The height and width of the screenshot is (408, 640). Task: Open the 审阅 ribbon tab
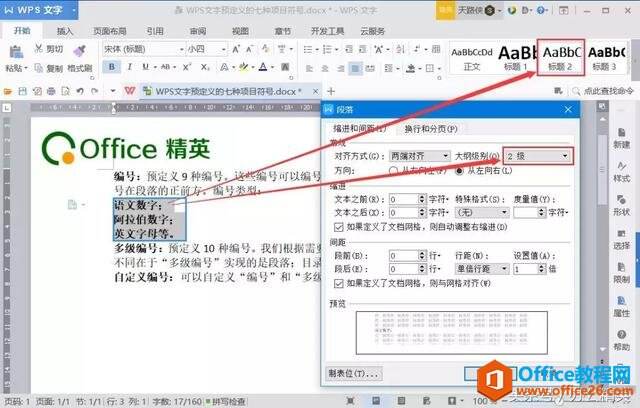coord(198,31)
